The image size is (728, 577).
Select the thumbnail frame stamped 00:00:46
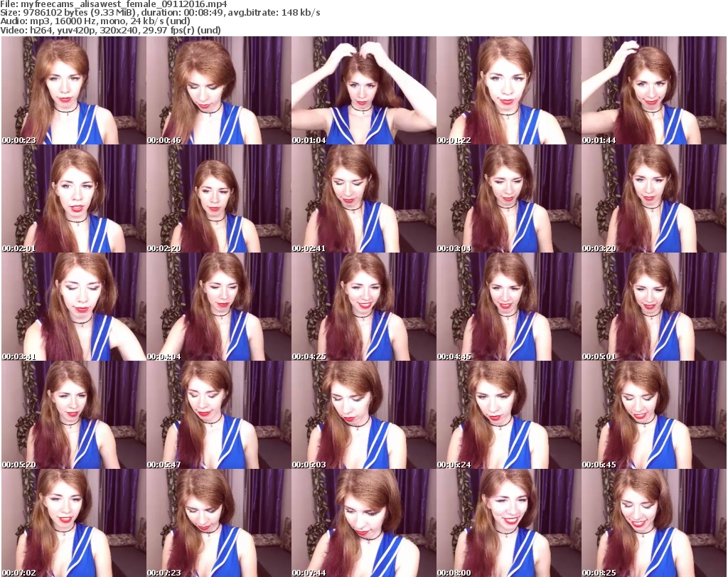coord(219,90)
